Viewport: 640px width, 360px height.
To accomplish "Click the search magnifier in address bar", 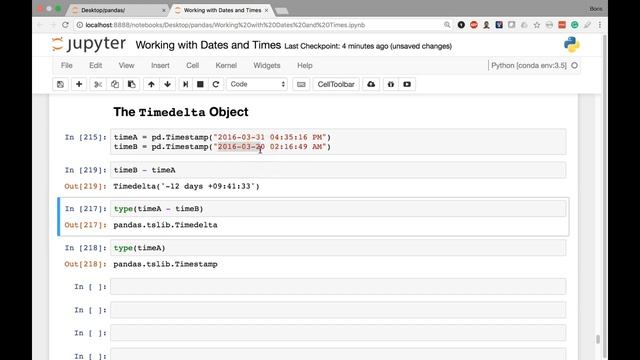I will pyautogui.click(x=447, y=25).
